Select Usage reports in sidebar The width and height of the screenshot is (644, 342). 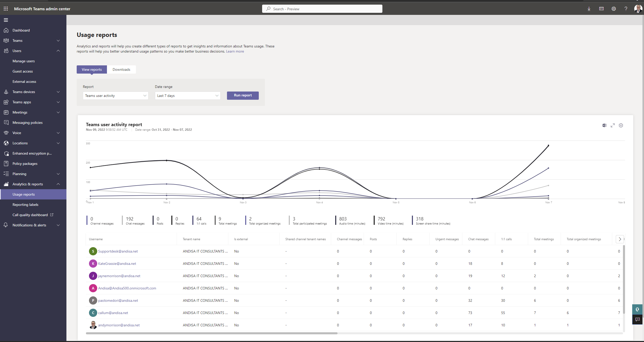(33, 194)
